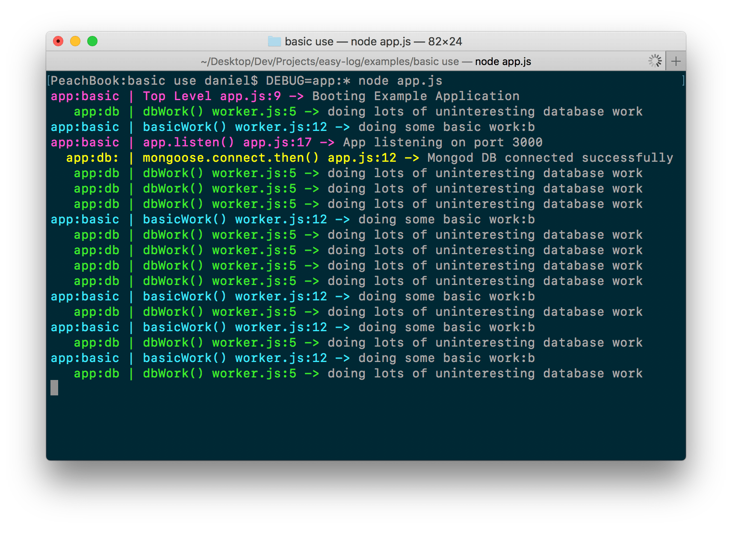
Task: Click 'Top Level app.js:9' in pink
Action: 212,96
